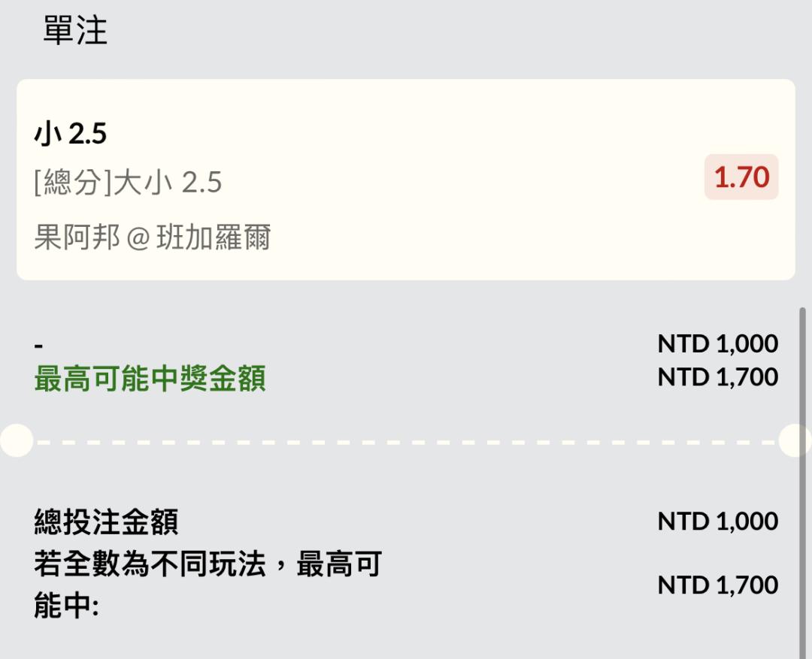Click the green 最高可能中獎金額 label

[150, 379]
